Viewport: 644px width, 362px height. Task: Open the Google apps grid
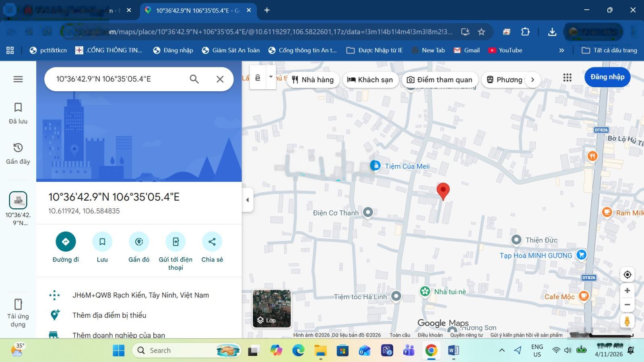pyautogui.click(x=567, y=77)
